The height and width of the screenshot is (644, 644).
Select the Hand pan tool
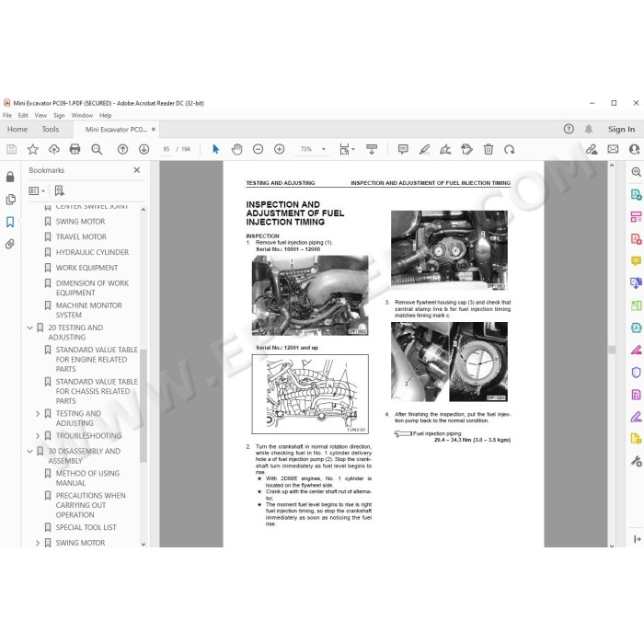tap(237, 149)
